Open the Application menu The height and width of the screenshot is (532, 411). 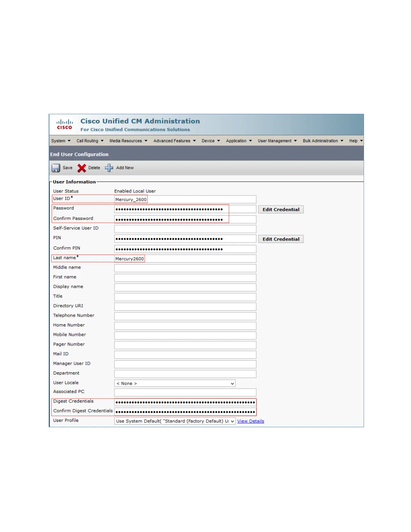click(239, 141)
